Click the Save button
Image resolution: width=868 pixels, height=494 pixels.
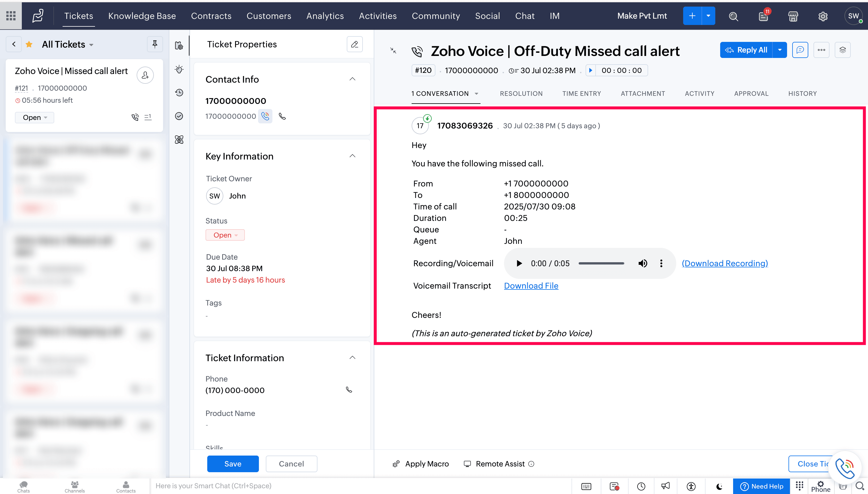[233, 464]
